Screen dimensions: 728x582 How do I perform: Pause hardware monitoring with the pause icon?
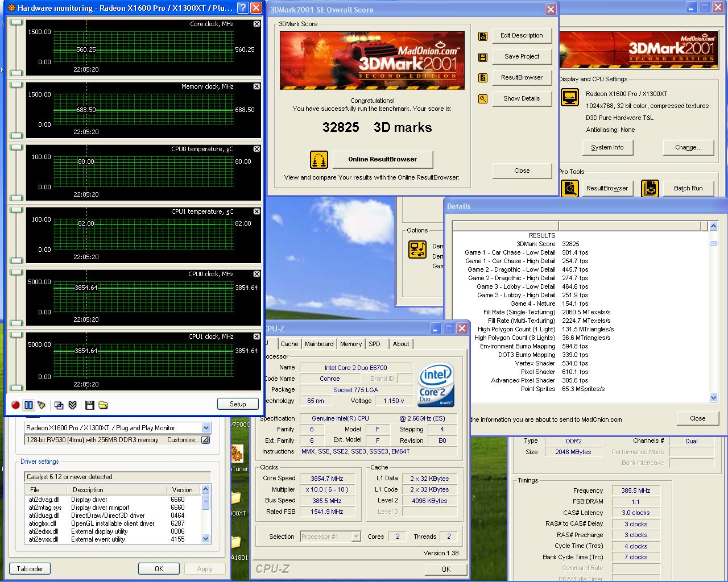click(28, 405)
